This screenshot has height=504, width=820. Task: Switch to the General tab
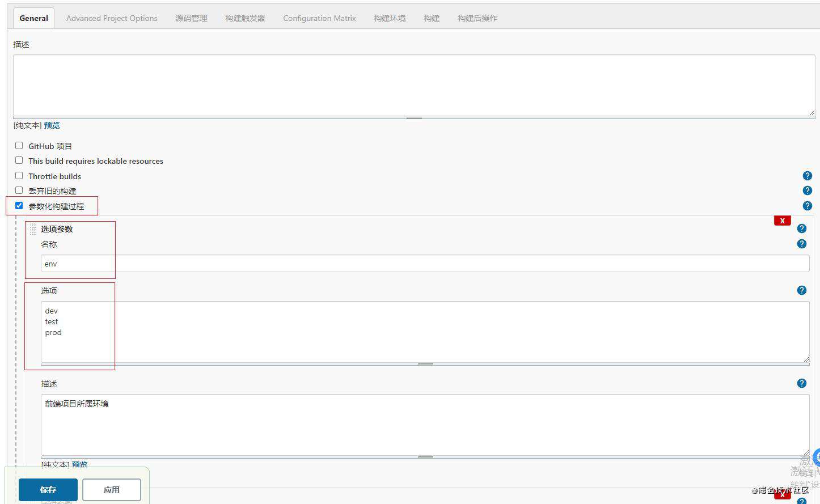point(34,18)
